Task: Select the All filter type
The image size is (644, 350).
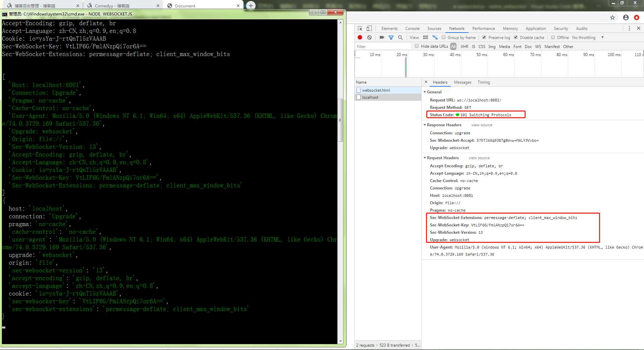Action: pos(453,46)
